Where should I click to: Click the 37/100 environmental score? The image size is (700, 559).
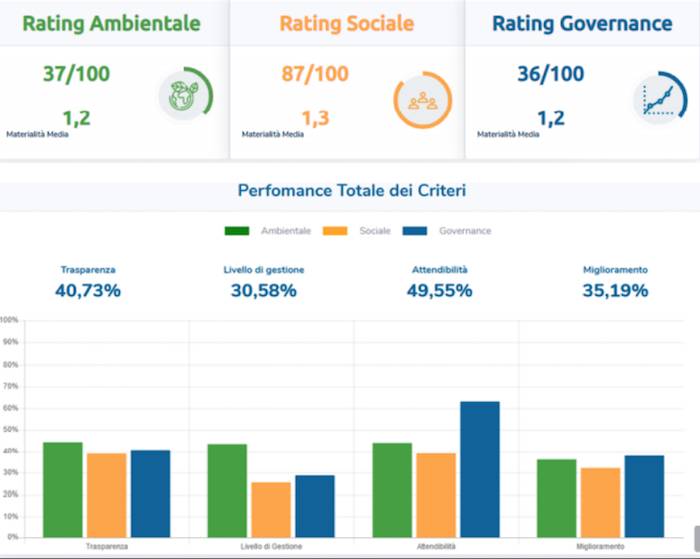pos(76,74)
